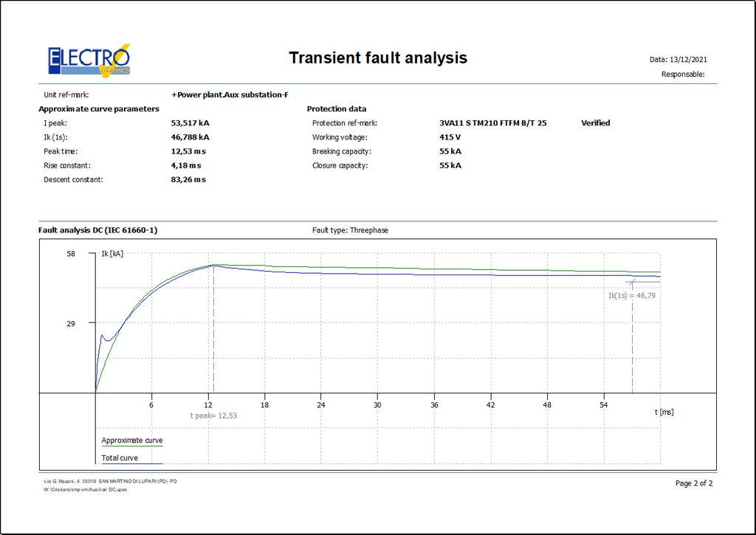Click the 't [ms]' x-axis label
The width and height of the screenshot is (756, 535).
click(x=664, y=412)
